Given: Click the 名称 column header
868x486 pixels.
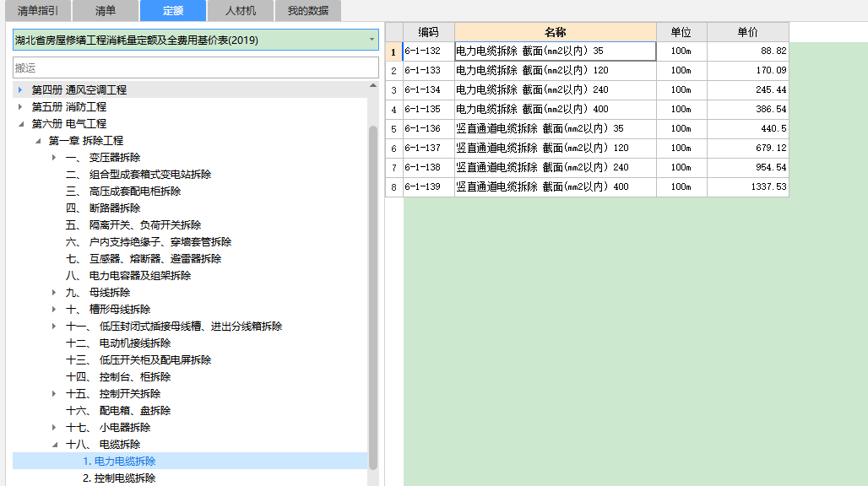Looking at the screenshot, I should coord(556,32).
